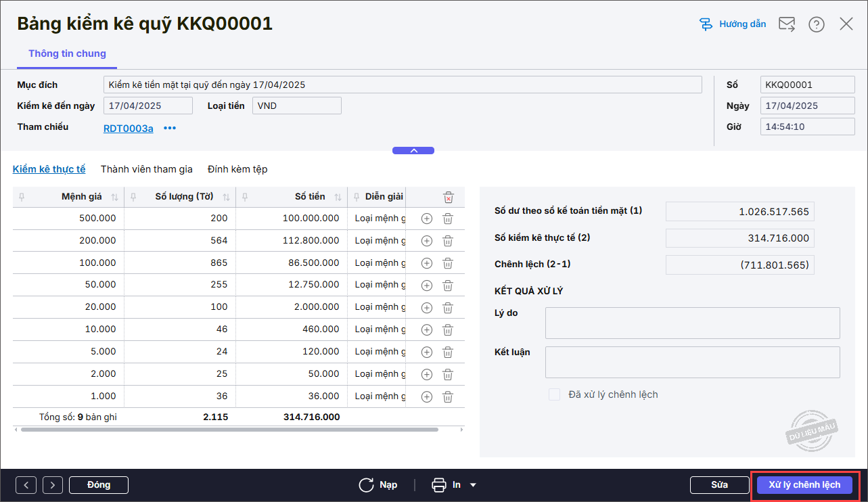Click Xử lý chênh lệch button
Viewport: 868px width, 502px height.
[804, 485]
